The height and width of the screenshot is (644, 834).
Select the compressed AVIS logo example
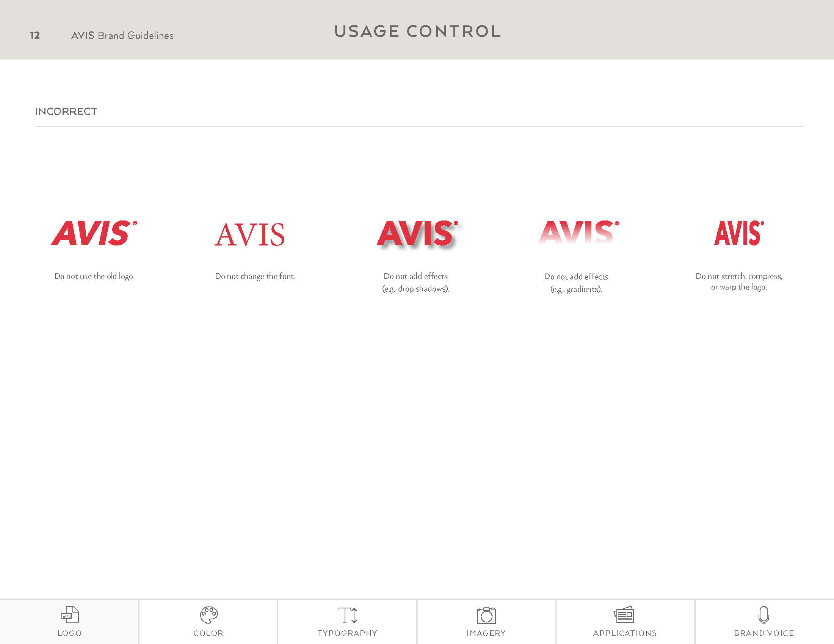[739, 233]
